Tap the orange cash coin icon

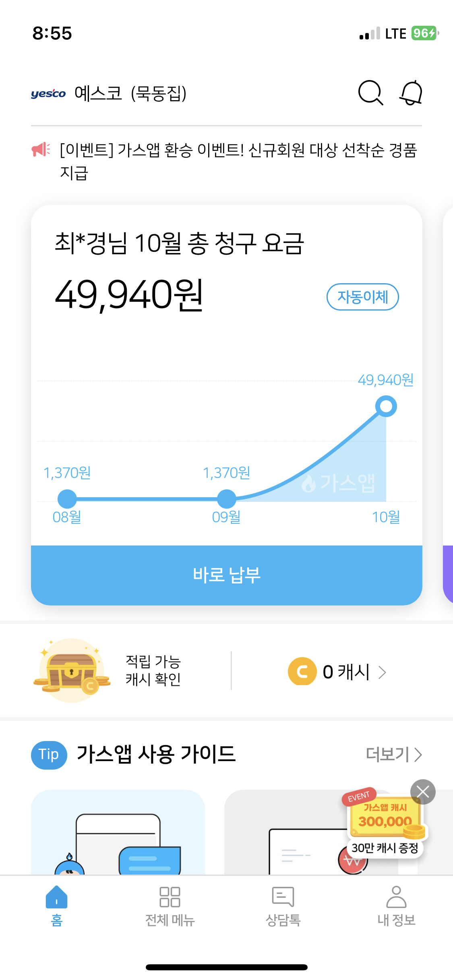[x=302, y=671]
